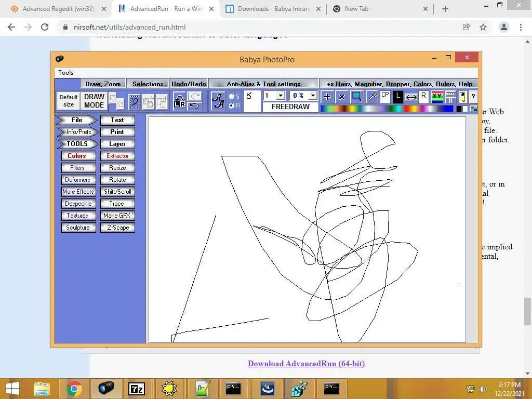Switch to Undo/Redo tab
532x399 pixels.
coord(189,84)
